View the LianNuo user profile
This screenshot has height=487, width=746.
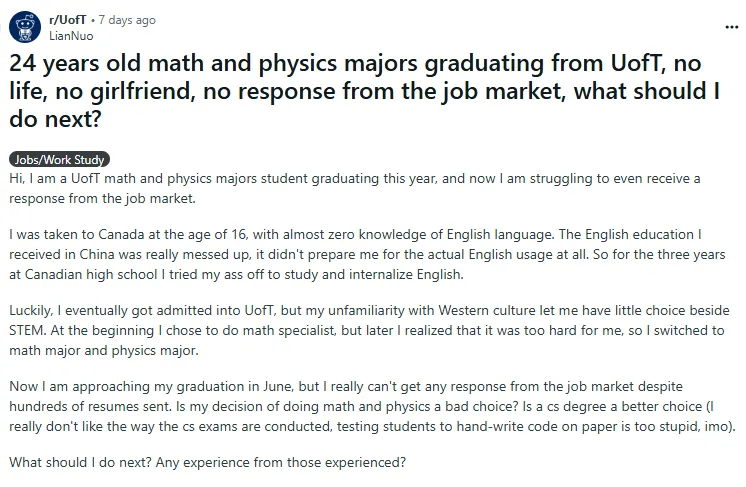point(68,34)
